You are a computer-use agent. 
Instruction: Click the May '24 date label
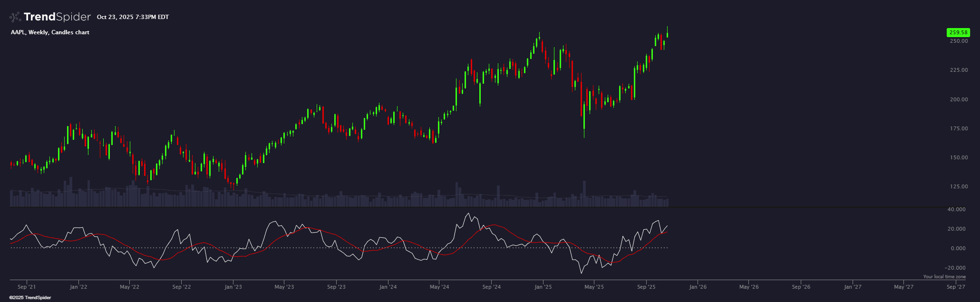439,287
